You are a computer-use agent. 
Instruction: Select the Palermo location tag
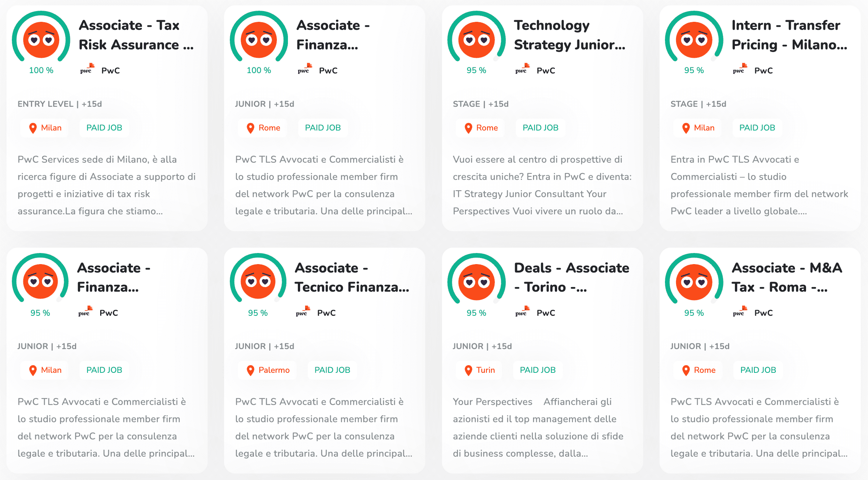point(267,370)
